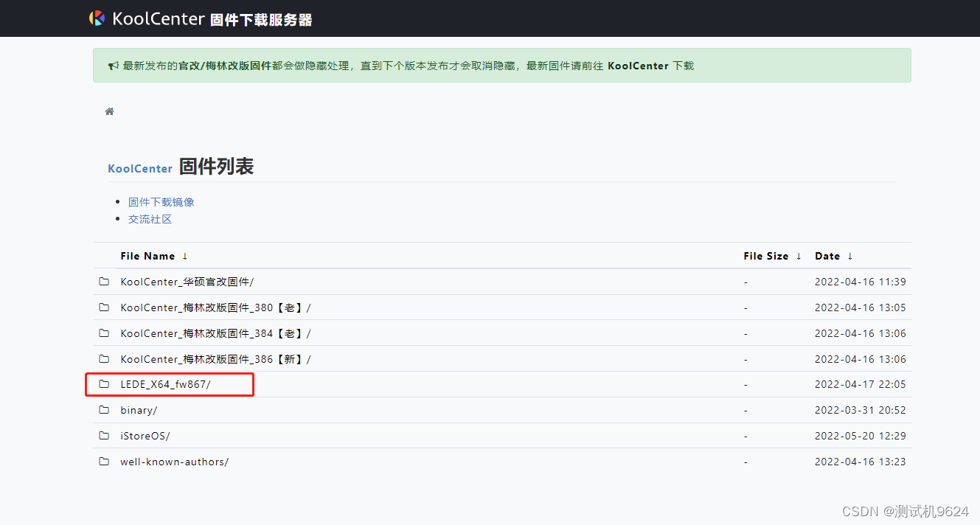This screenshot has height=525, width=980.
Task: Open KoolCenter_梅林改版固件_386【新】/ folder
Action: (x=216, y=359)
